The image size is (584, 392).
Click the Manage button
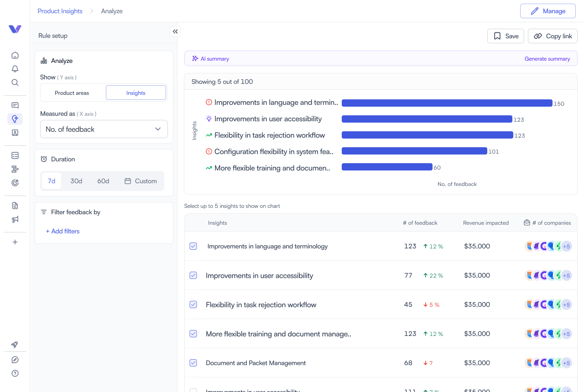pos(548,11)
